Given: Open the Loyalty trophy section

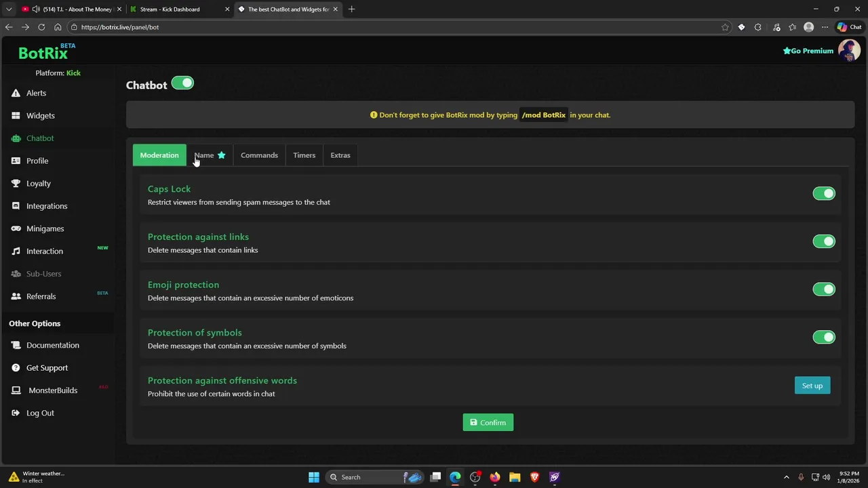Looking at the screenshot, I should [38, 184].
